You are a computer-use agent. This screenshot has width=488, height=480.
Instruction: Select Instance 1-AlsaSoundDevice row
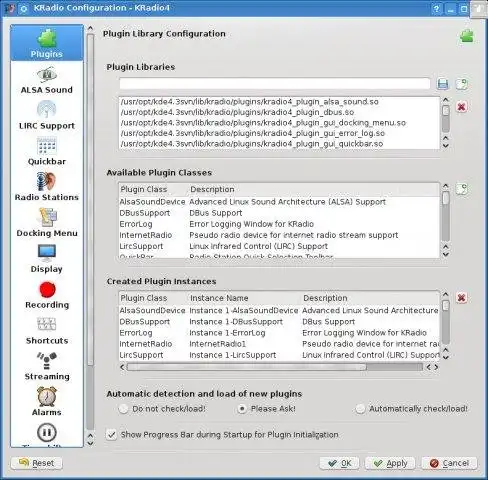point(279,311)
